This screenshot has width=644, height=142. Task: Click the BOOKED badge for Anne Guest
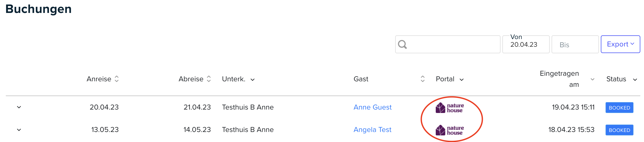pos(619,108)
